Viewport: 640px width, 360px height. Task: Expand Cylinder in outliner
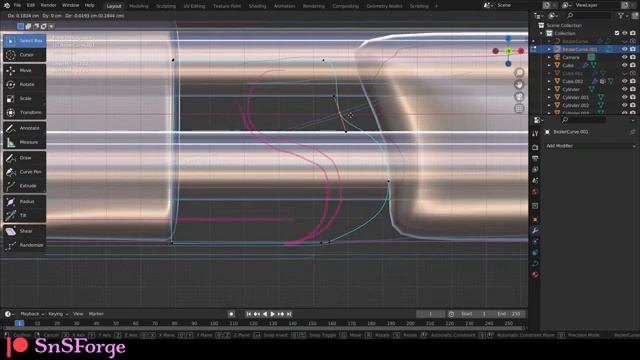[549, 89]
